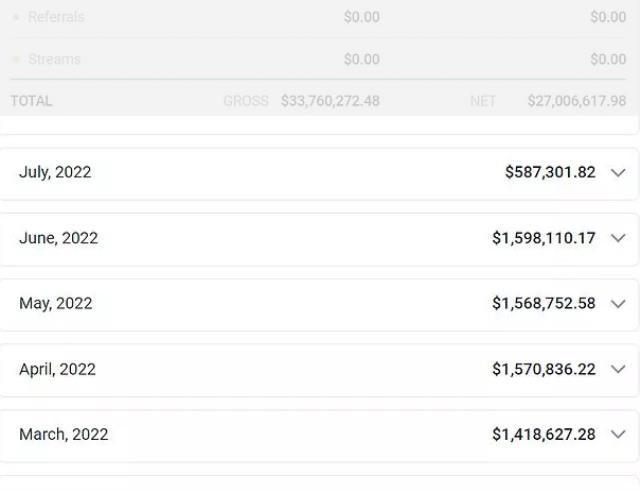Image resolution: width=640 pixels, height=491 pixels.
Task: Click the July, 2022 month title
Action: coord(55,172)
